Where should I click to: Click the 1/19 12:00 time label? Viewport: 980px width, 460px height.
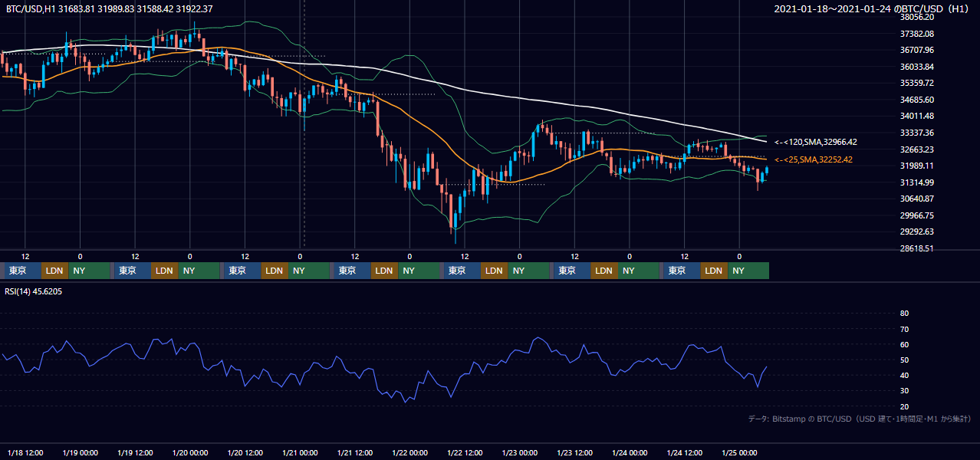tap(135, 452)
